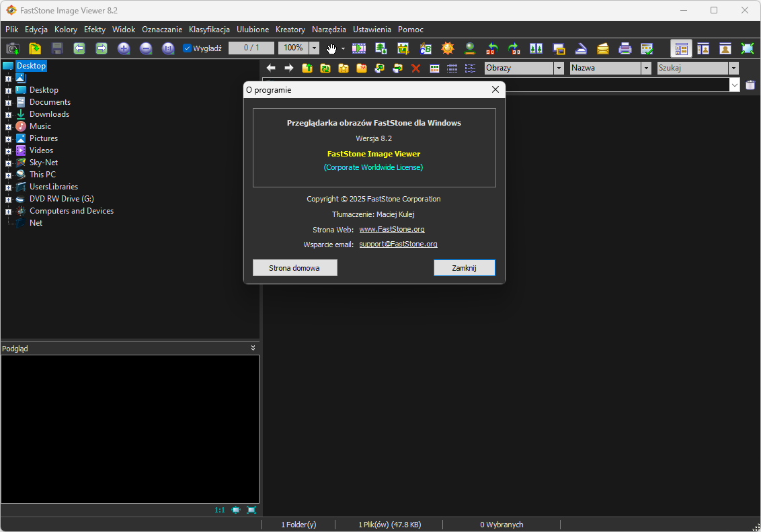Click the compare images icon
761x532 pixels.
536,48
